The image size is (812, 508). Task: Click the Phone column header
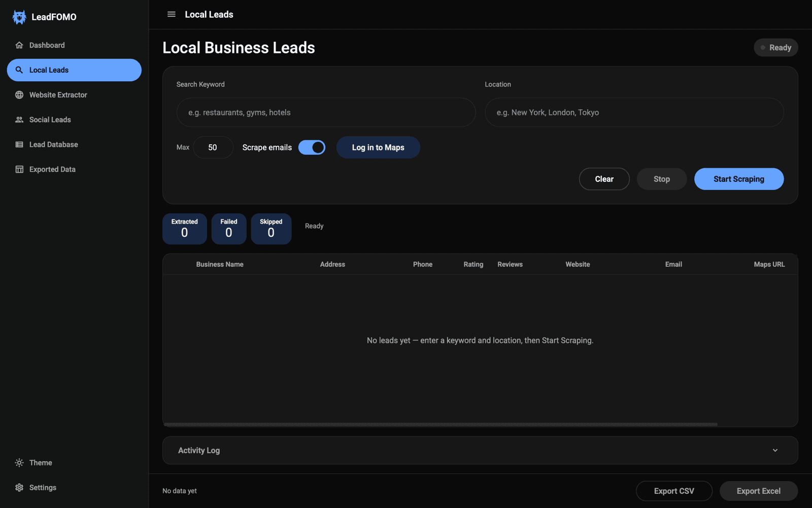[423, 265]
